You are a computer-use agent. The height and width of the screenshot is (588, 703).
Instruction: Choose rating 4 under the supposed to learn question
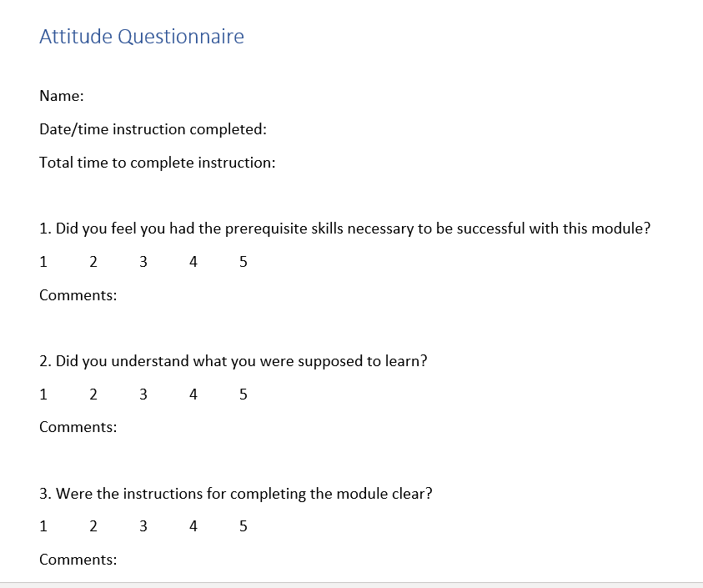pyautogui.click(x=193, y=395)
